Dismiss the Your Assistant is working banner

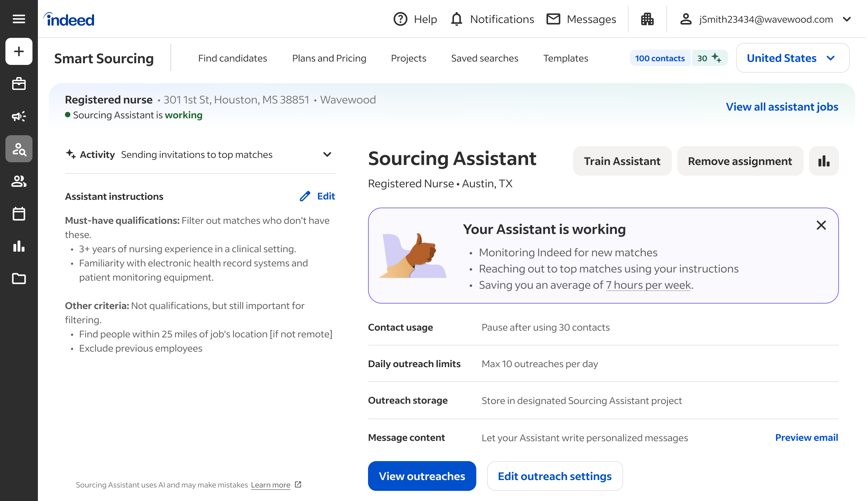click(x=821, y=225)
